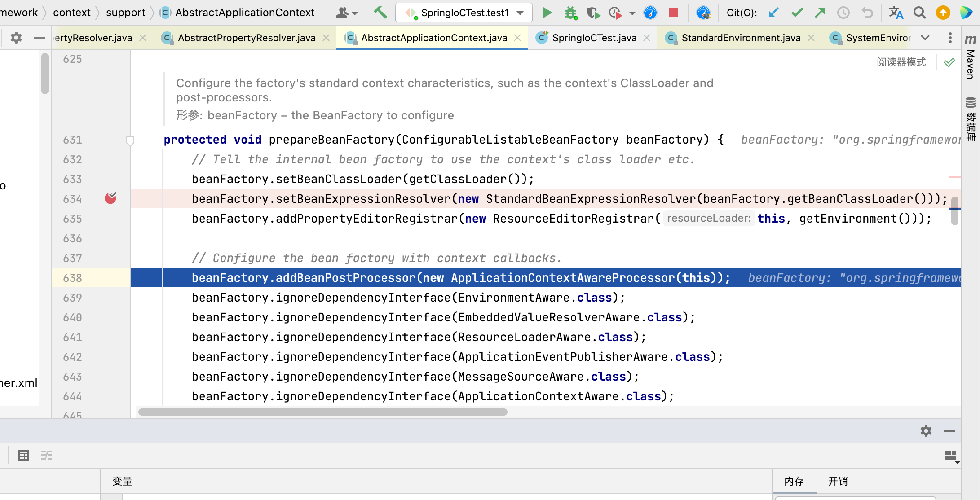This screenshot has height=500, width=980.
Task: Open debug panel settings gear icon
Action: 926,431
